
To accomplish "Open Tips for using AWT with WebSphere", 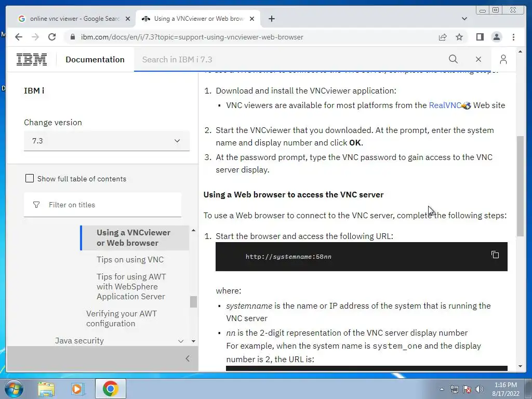I will coord(131,286).
